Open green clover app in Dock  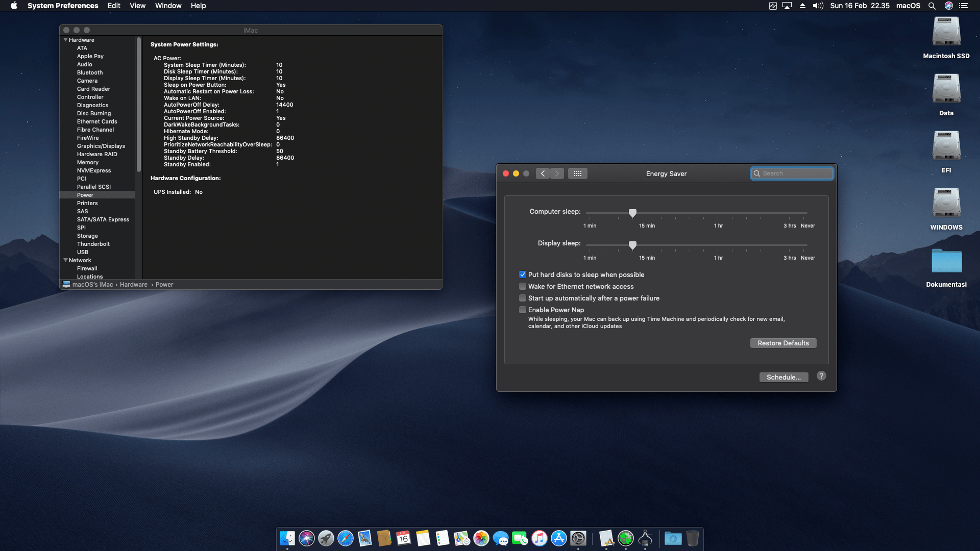point(626,538)
